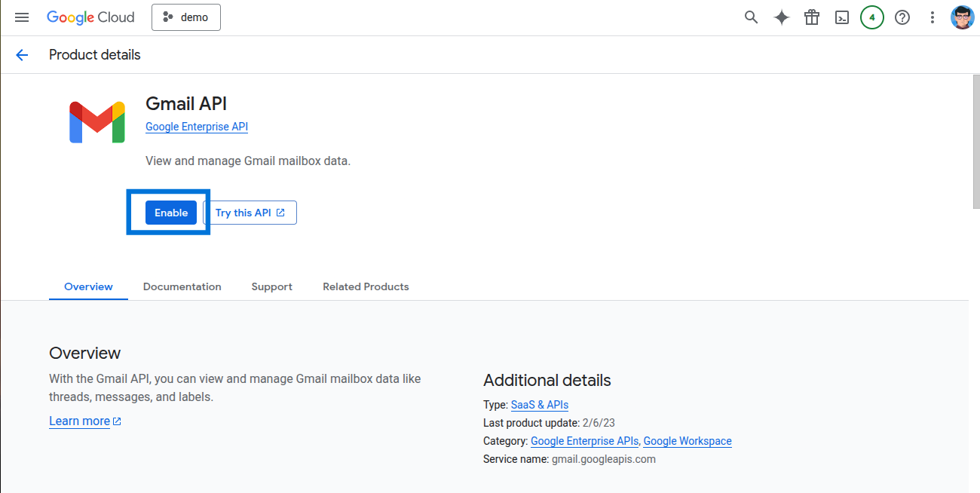The width and height of the screenshot is (980, 493).
Task: Open the three-dot settings menu
Action: (933, 17)
